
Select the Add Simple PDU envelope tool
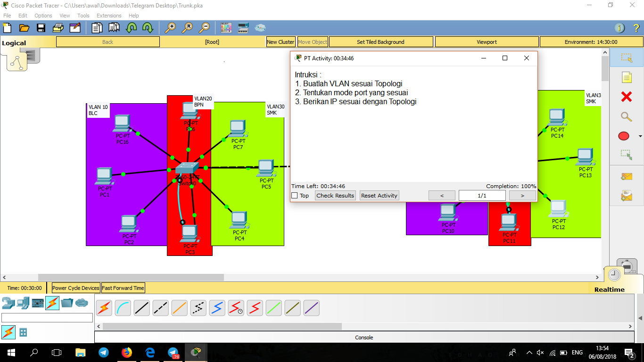(626, 177)
